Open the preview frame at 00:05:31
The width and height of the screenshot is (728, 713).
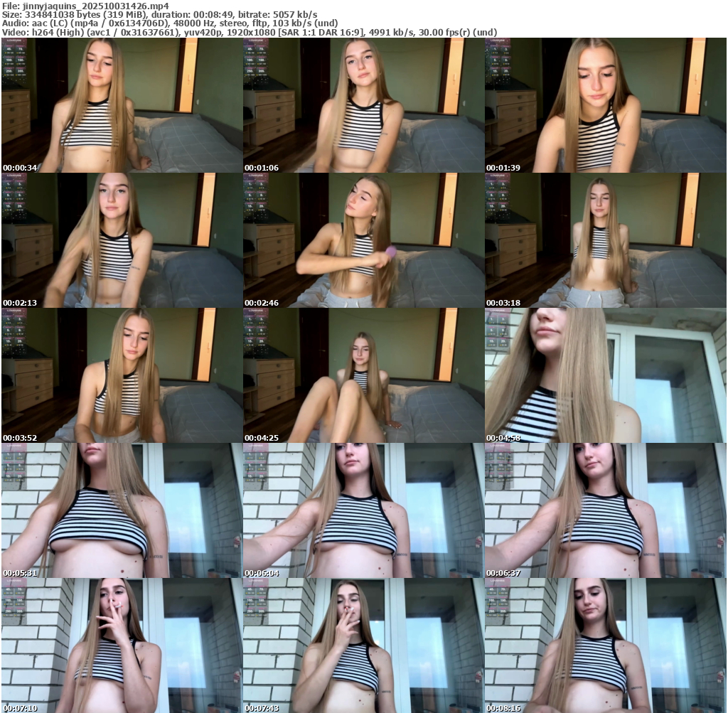click(122, 510)
